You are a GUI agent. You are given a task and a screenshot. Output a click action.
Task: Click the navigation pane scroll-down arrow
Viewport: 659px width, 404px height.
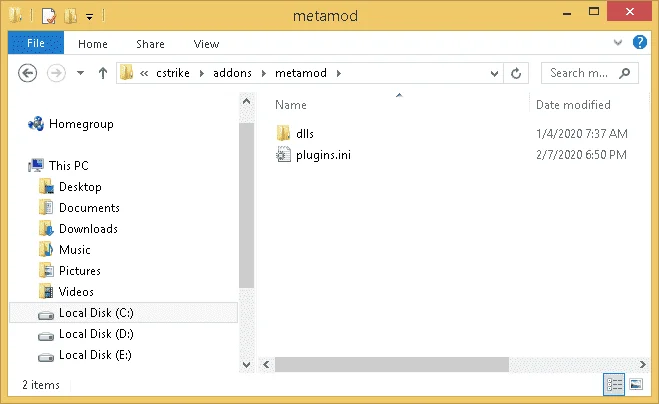pyautogui.click(x=247, y=364)
